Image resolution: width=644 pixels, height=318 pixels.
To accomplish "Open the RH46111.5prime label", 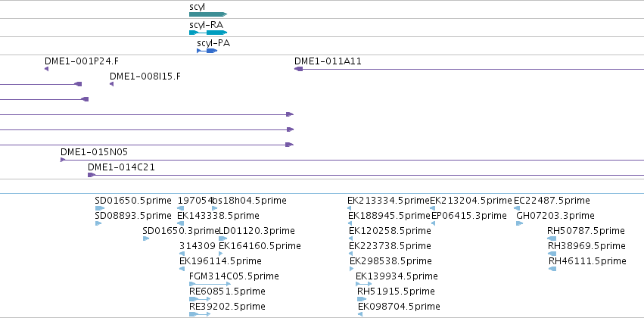I will coord(587,261).
